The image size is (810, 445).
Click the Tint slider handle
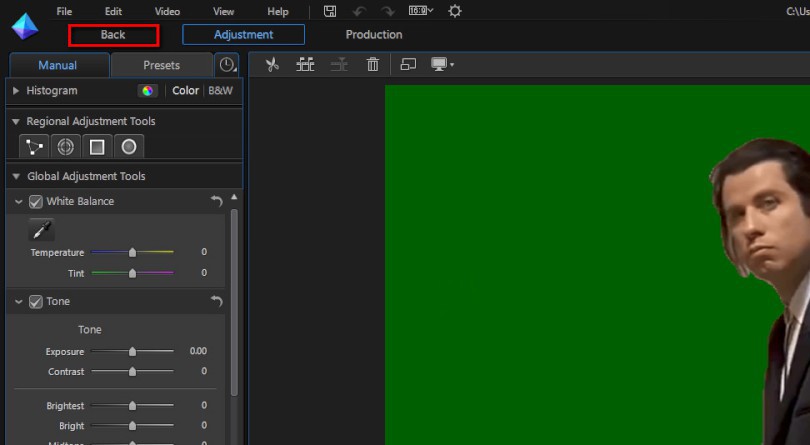(132, 273)
